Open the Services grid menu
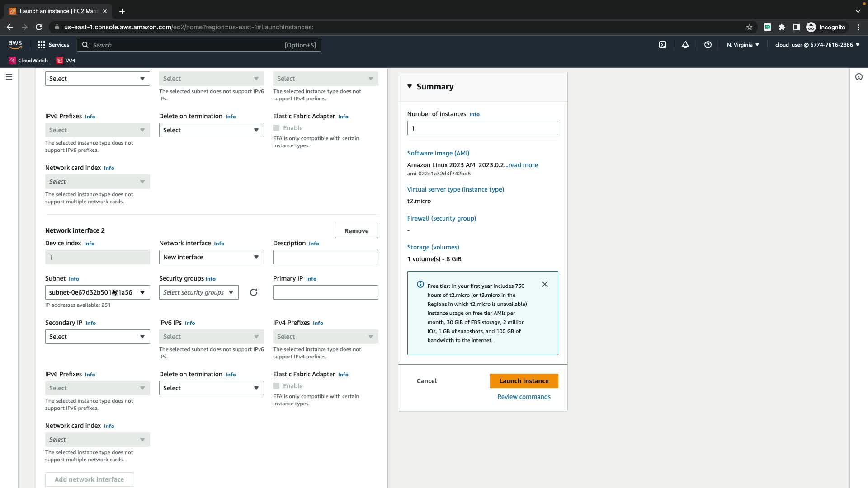This screenshot has height=488, width=868. (53, 45)
